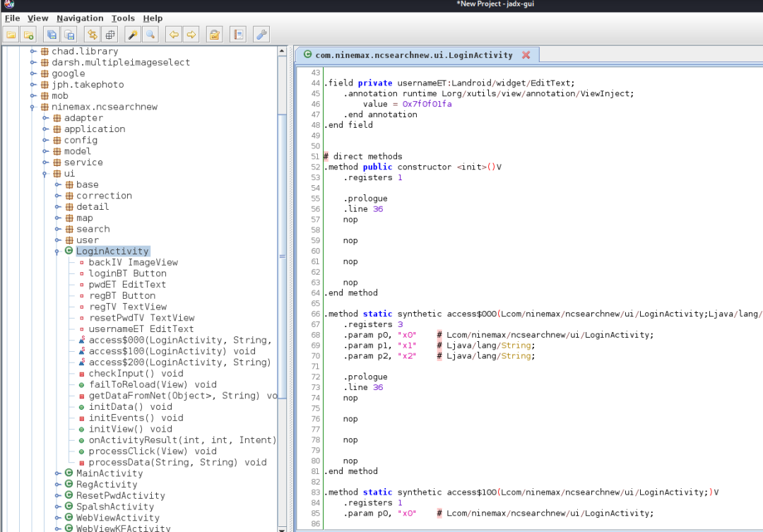Screen dimensions: 763x532
Task: Select the RegActivity class in tree
Action: coord(106,485)
